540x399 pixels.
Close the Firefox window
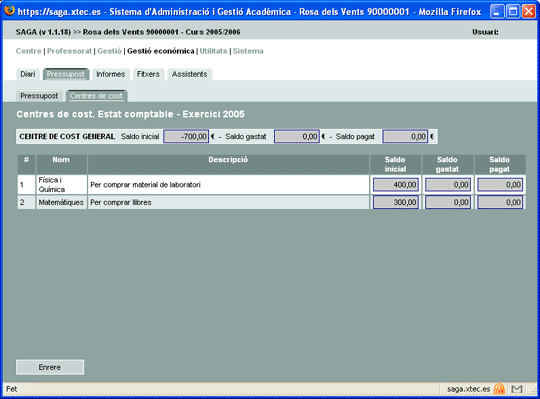529,12
